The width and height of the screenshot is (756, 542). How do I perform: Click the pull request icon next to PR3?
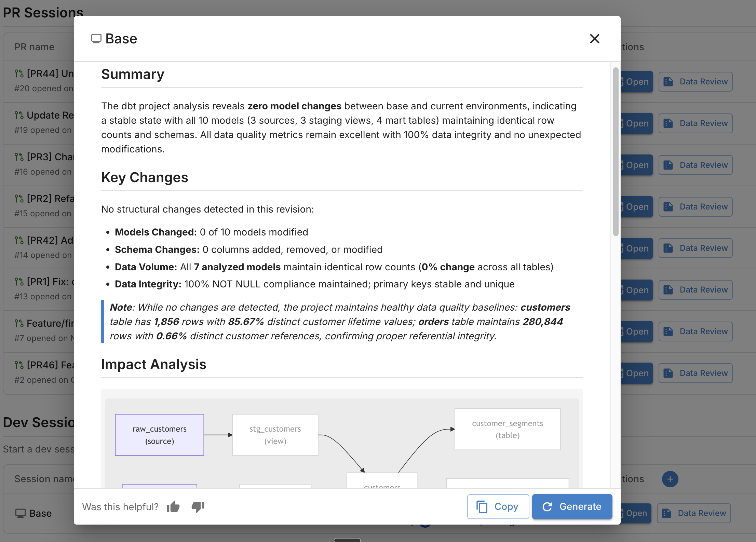19,157
